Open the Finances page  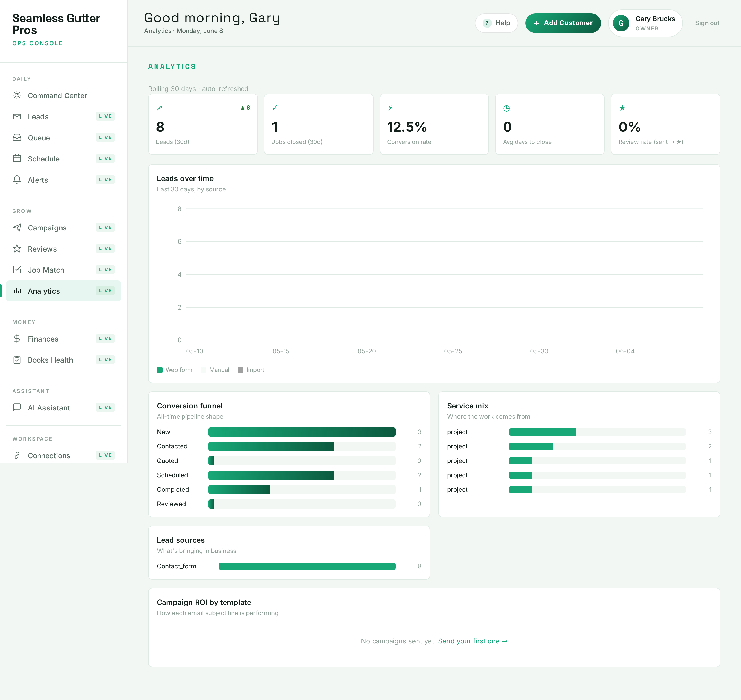(64, 339)
